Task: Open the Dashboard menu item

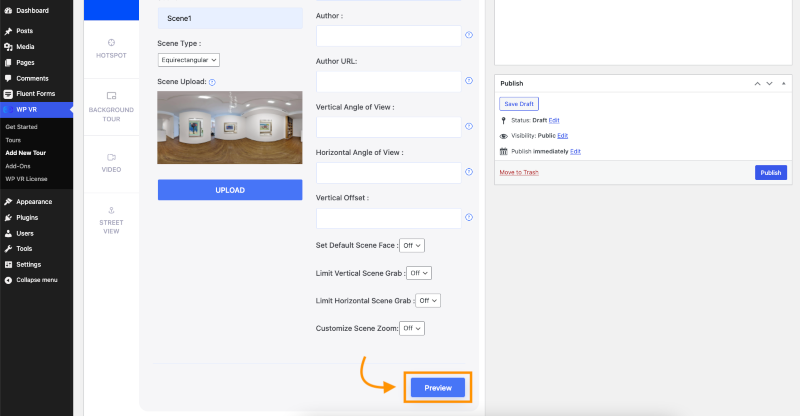Action: coord(33,11)
